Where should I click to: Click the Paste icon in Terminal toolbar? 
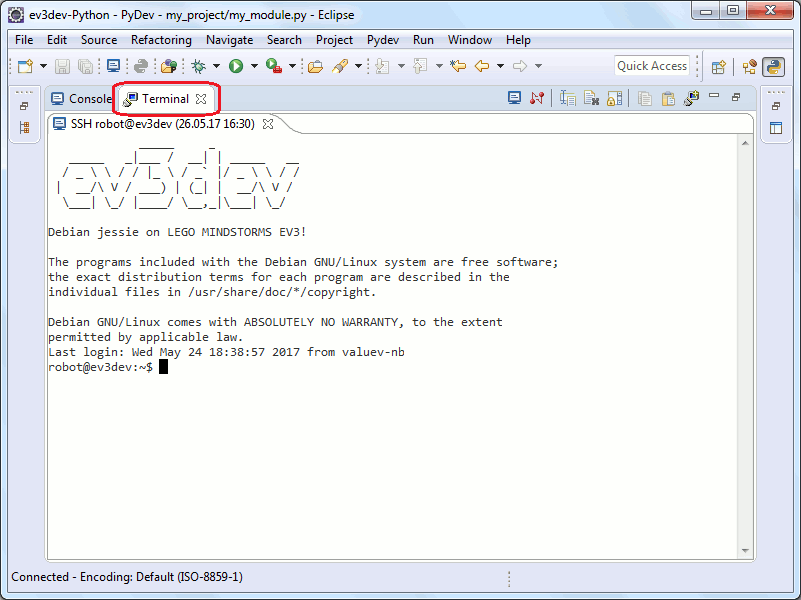667,98
